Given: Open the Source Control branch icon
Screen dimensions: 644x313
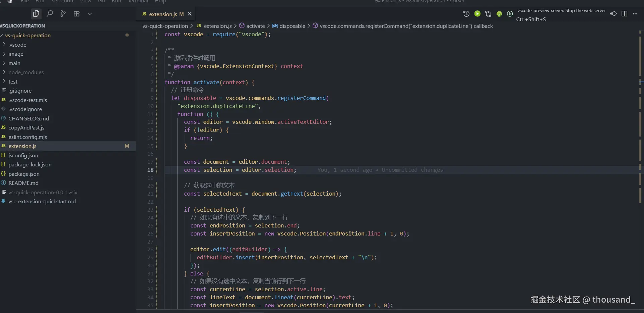Looking at the screenshot, I should point(63,14).
